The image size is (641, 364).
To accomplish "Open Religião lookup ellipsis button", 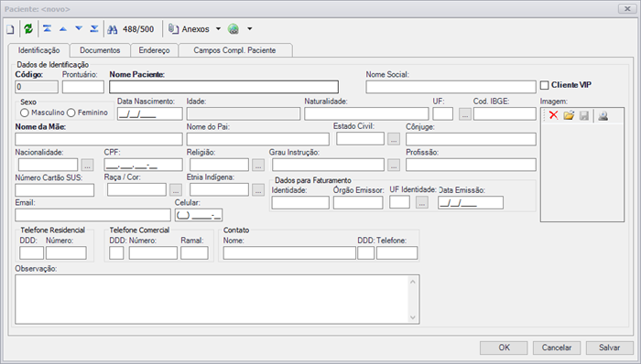I will (x=258, y=166).
